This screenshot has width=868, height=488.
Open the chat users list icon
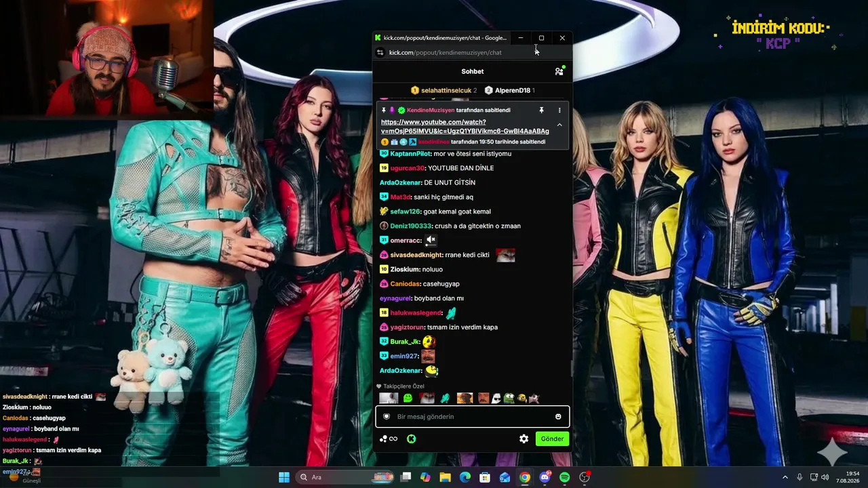559,71
